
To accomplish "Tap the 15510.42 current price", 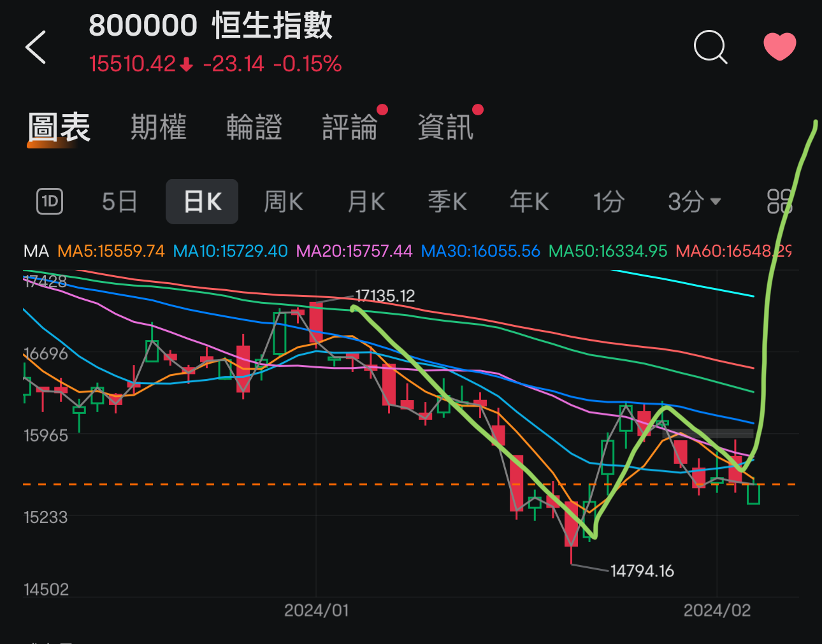I will pyautogui.click(x=132, y=64).
